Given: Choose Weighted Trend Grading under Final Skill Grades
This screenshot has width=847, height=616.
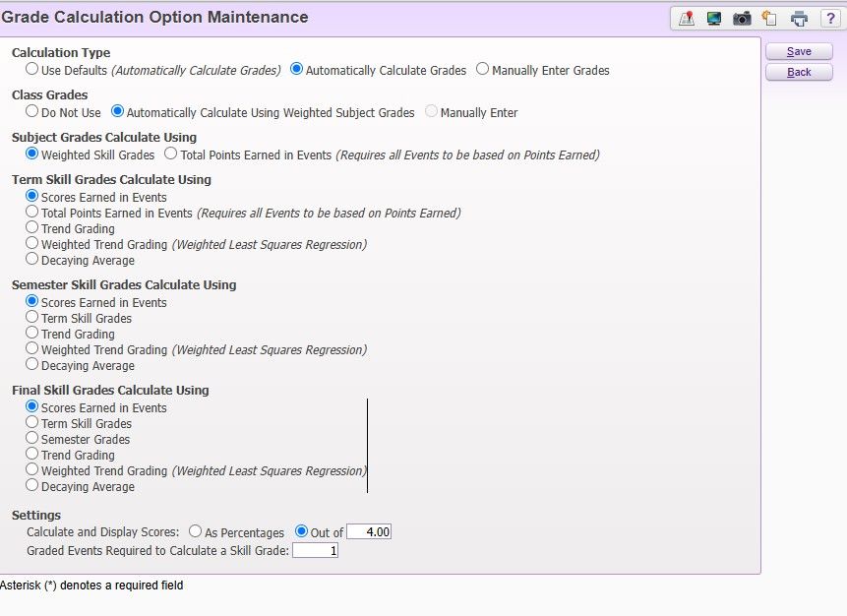Looking at the screenshot, I should (x=32, y=470).
